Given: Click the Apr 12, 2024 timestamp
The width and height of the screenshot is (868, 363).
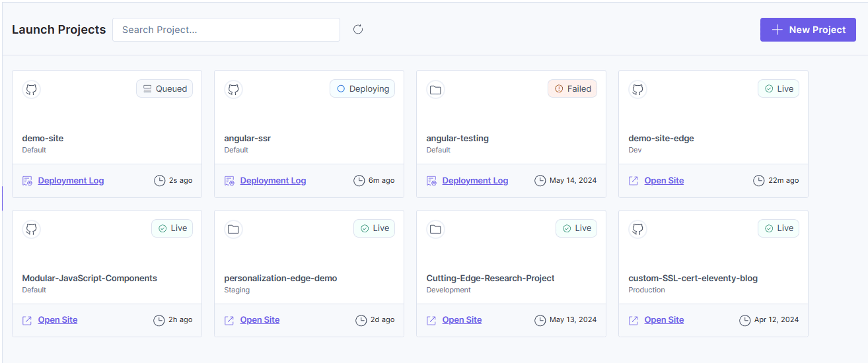Looking at the screenshot, I should 776,320.
